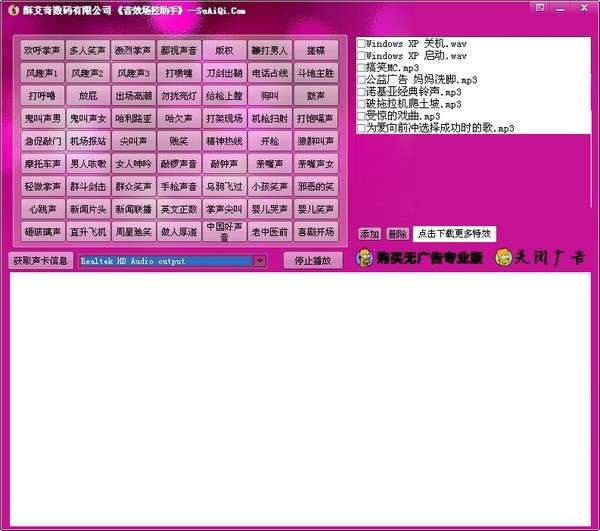Image resolution: width=600 pixels, height=531 pixels.
Task: Play the 电话占线 sound
Action: click(x=270, y=73)
